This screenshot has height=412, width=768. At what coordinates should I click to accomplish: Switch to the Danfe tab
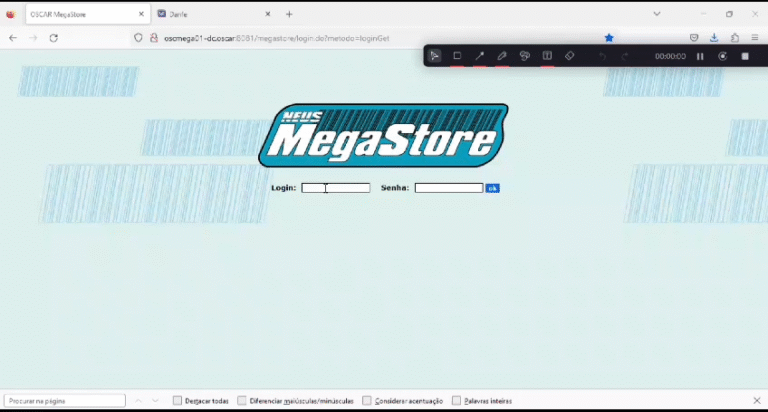(x=215, y=14)
